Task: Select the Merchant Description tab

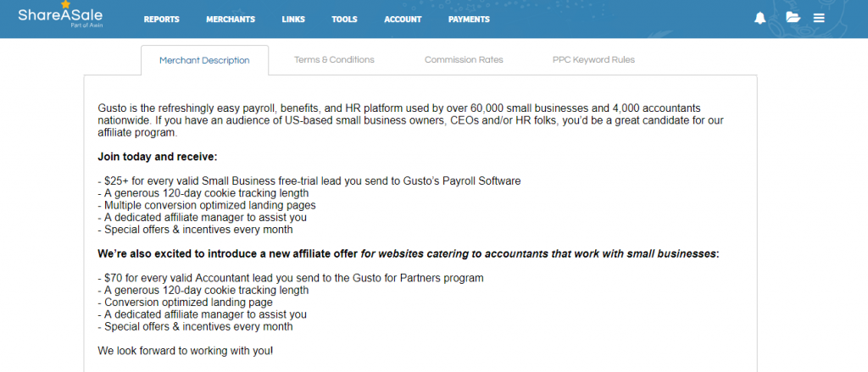Action: [205, 60]
